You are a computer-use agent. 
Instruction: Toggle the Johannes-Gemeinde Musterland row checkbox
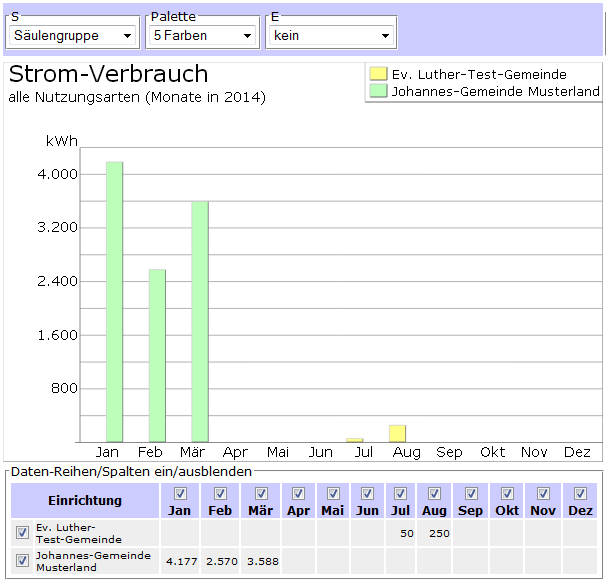click(23, 561)
